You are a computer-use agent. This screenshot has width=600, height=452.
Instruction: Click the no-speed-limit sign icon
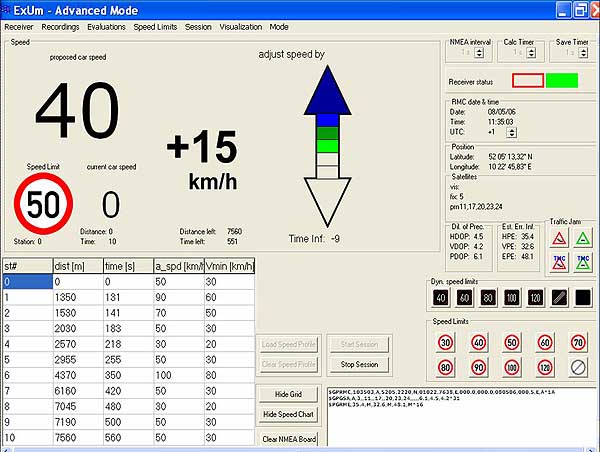click(x=576, y=367)
